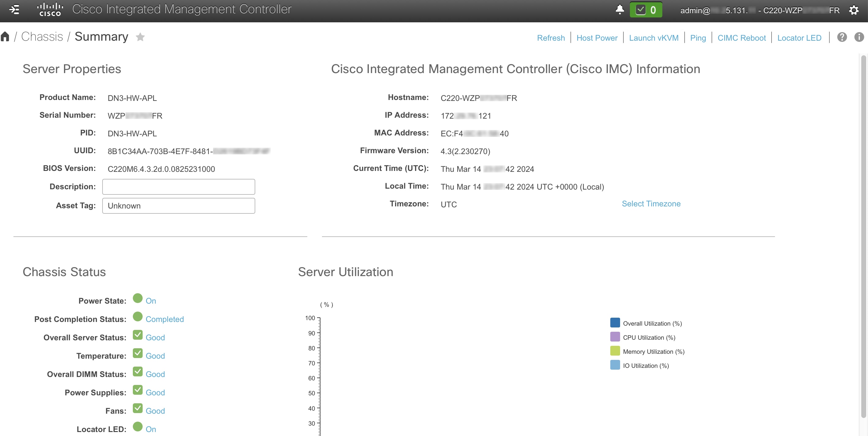
Task: Navigate to Chassis breadcrumb
Action: pyautogui.click(x=42, y=36)
